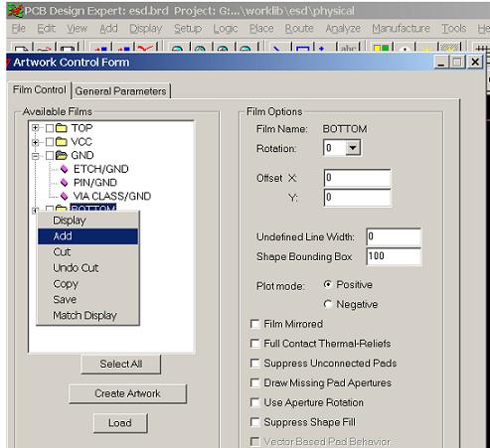
Task: Click the blue rectangle toolbar icon
Action: pyautogui.click(x=302, y=48)
